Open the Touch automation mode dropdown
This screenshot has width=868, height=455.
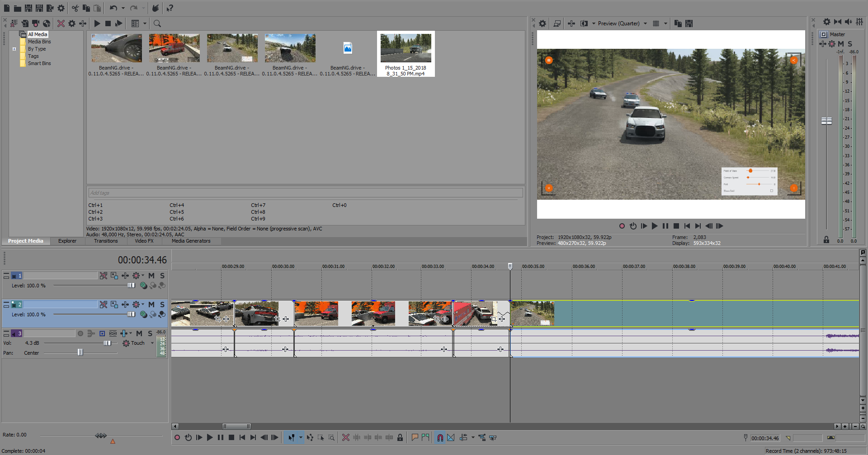pos(152,343)
